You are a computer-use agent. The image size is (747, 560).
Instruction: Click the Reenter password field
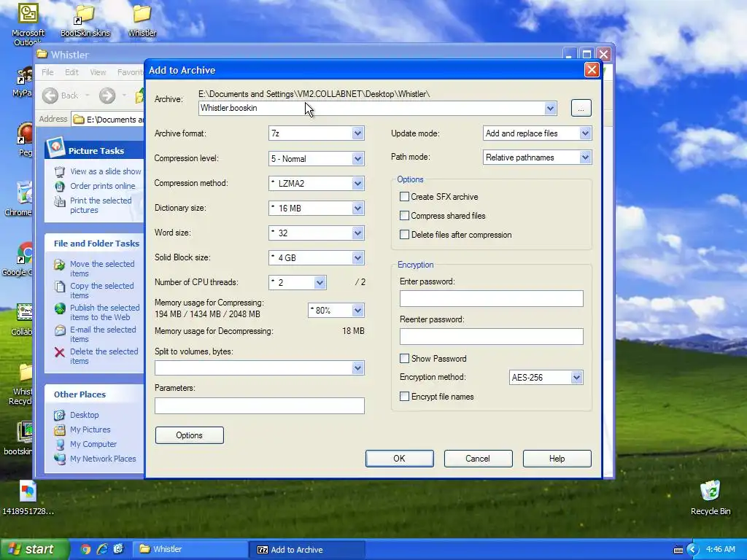click(491, 337)
